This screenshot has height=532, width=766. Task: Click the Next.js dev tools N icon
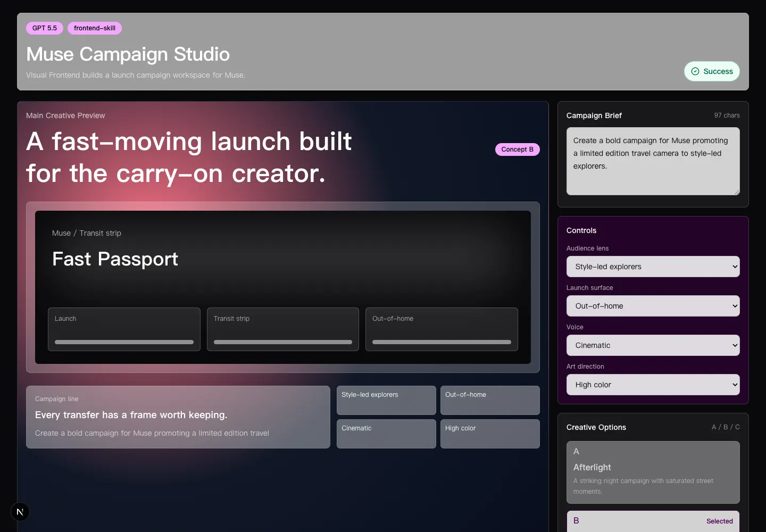20,512
